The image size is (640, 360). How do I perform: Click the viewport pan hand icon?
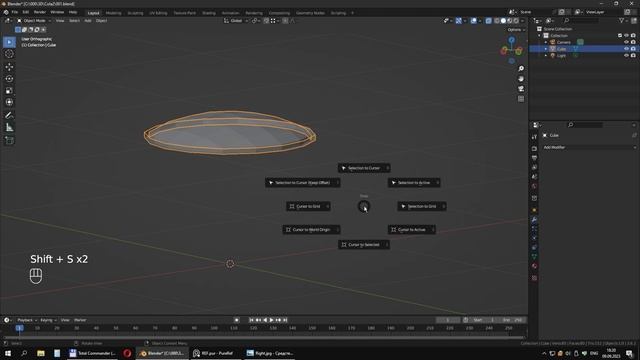coord(521,79)
